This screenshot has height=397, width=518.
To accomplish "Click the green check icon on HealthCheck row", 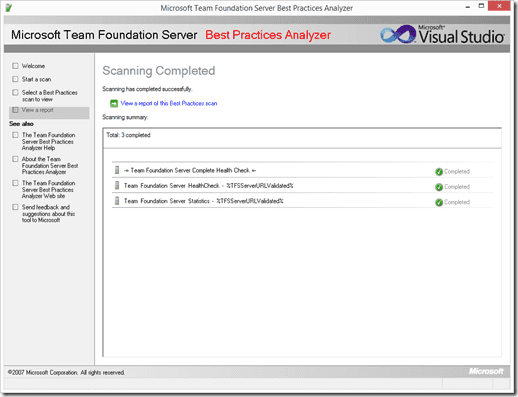I will 439,187.
